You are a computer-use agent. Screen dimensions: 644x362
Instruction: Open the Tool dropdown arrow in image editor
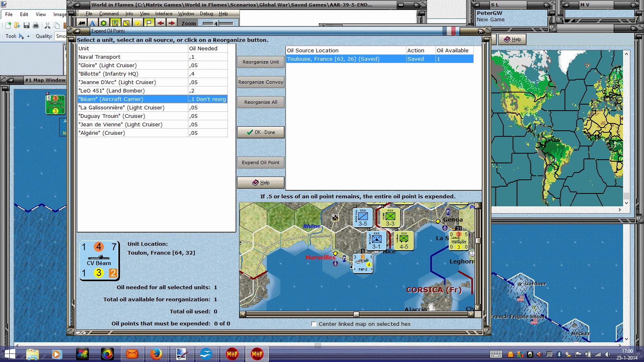click(x=28, y=36)
